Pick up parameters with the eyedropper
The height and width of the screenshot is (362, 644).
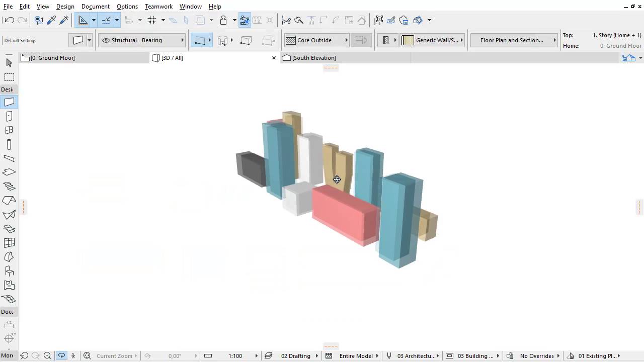(51, 20)
